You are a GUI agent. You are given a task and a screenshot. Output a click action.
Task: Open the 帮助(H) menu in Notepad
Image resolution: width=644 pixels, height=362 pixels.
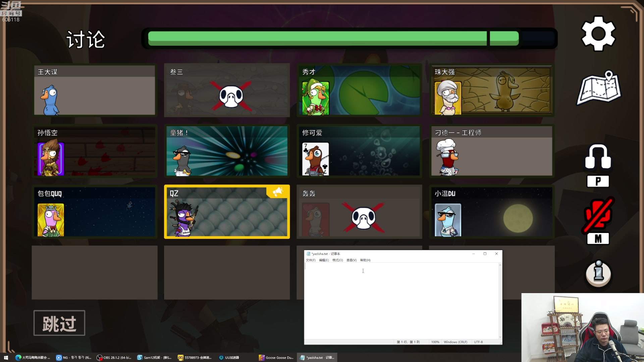pyautogui.click(x=365, y=260)
